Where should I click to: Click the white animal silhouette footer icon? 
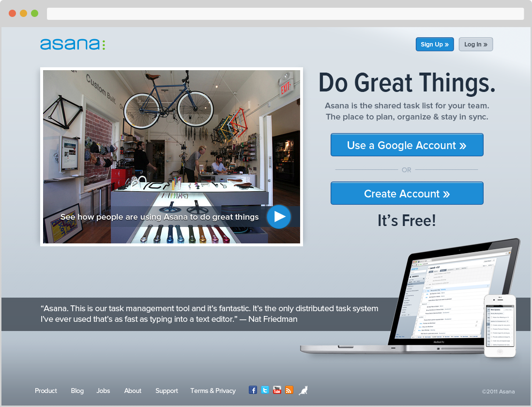303,391
